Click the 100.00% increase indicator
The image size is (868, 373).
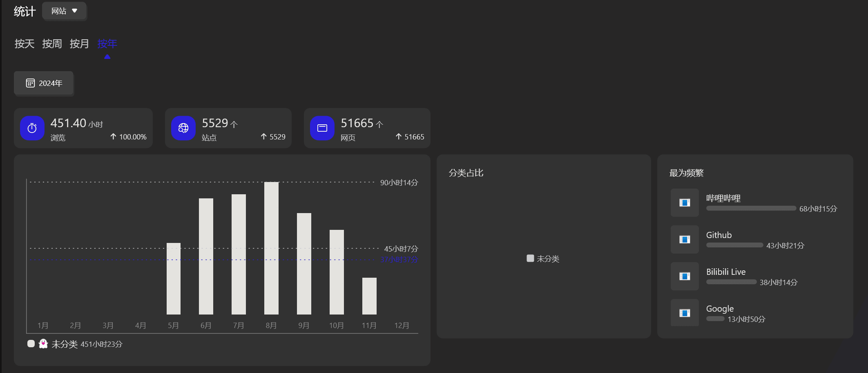click(128, 137)
